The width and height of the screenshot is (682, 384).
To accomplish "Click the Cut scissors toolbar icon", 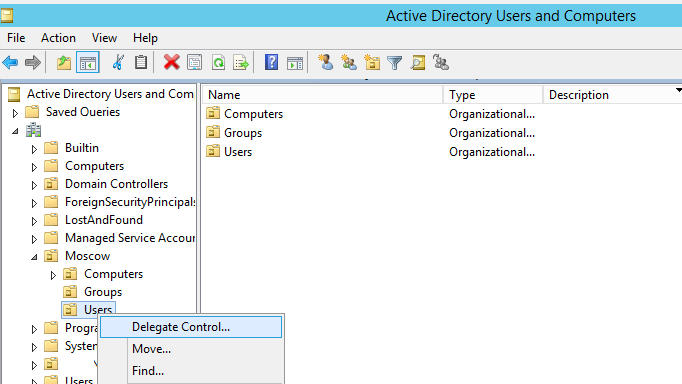I will pos(117,63).
